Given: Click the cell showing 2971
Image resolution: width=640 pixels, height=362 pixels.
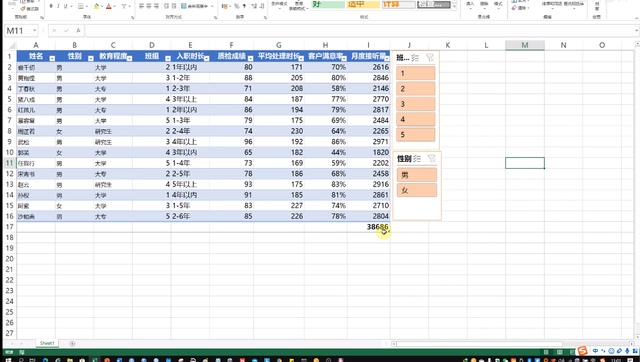Looking at the screenshot, I should coord(369,142).
